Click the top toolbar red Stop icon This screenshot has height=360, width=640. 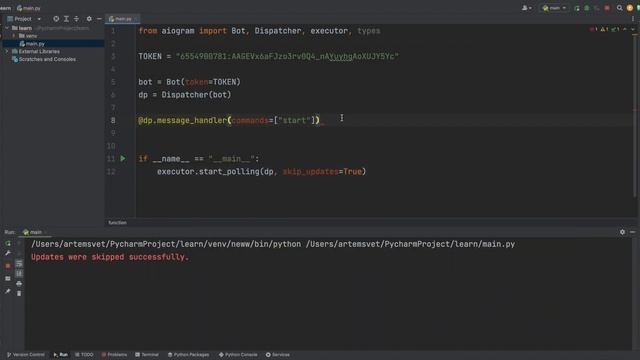tap(607, 8)
